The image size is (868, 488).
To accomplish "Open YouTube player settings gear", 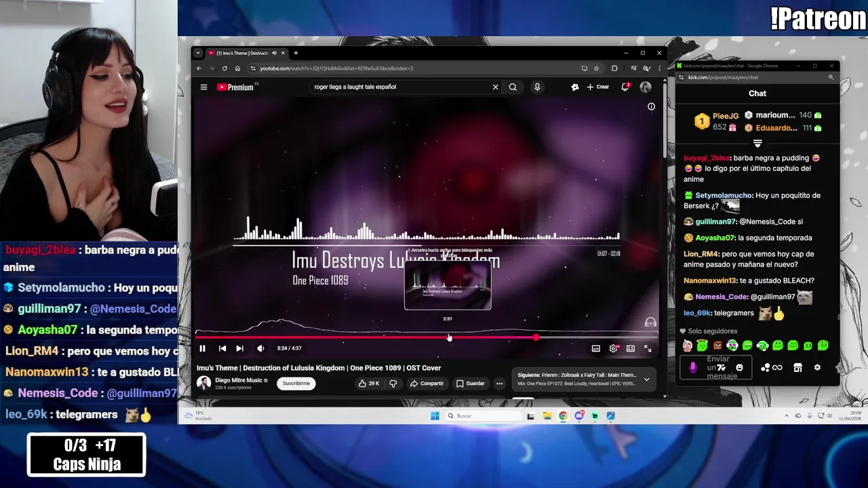I will [613, 348].
